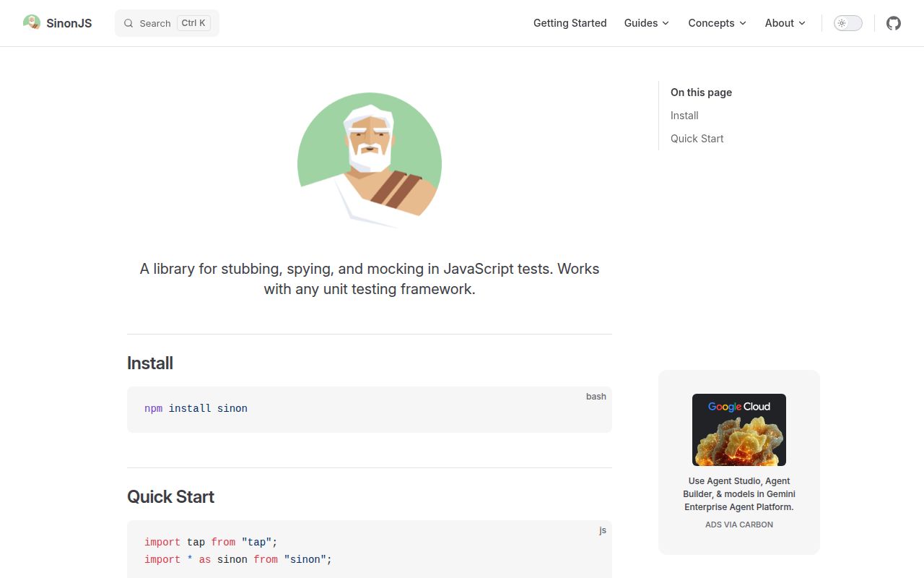Screen dimensions: 924x578
Task: Click the import * as sinon code line
Action: 238,559
